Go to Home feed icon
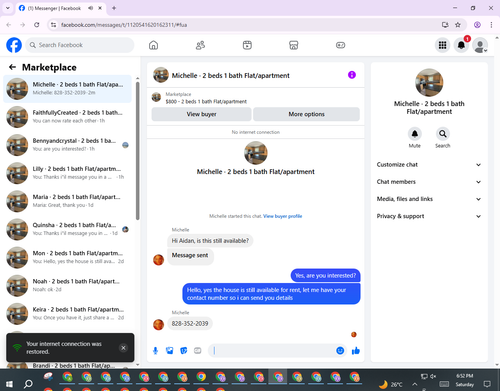 click(153, 45)
